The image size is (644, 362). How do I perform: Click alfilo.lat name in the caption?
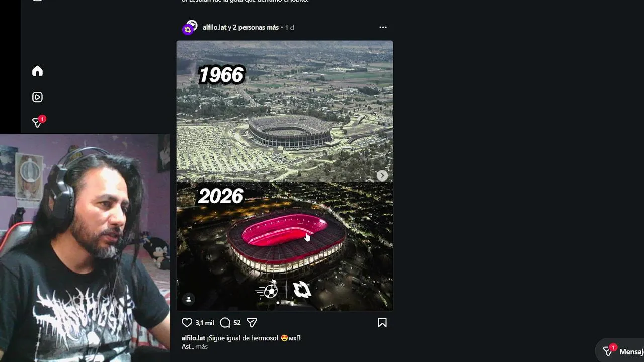(x=193, y=338)
